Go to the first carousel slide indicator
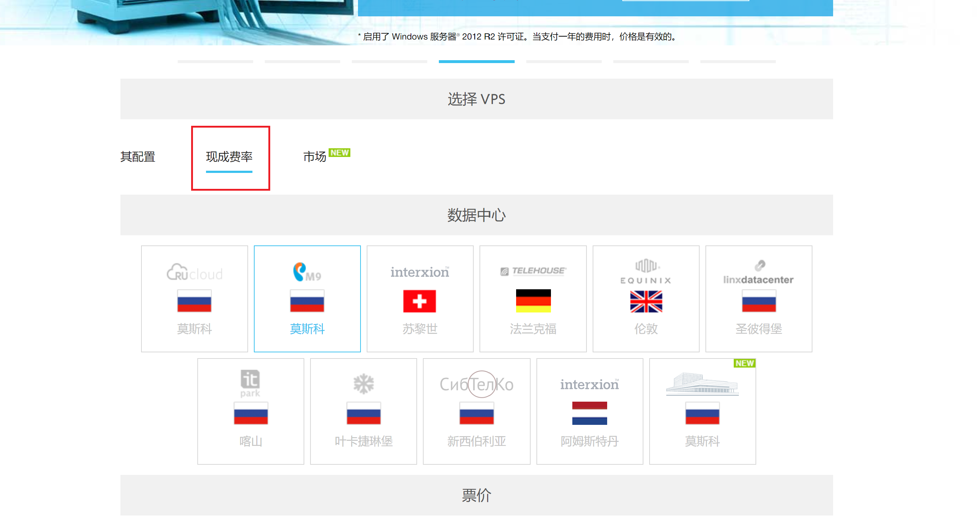 215,61
